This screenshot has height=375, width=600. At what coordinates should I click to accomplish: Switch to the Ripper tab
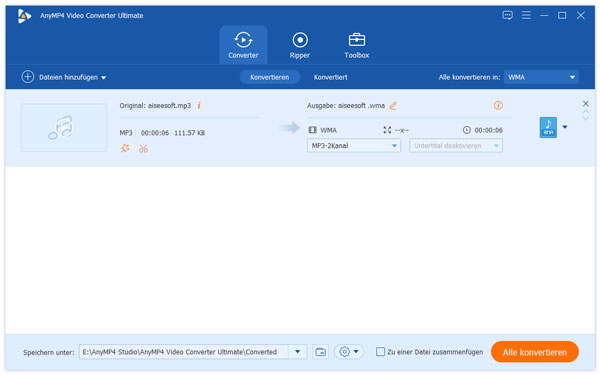pyautogui.click(x=300, y=45)
